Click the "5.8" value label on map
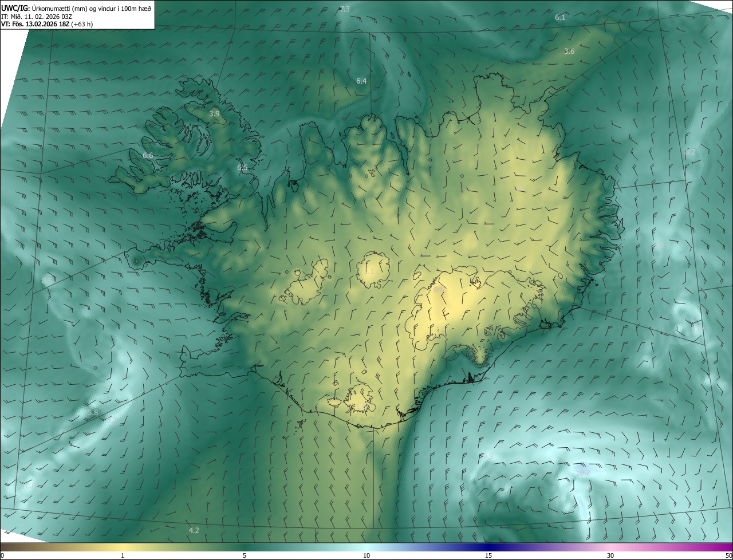 (93, 412)
